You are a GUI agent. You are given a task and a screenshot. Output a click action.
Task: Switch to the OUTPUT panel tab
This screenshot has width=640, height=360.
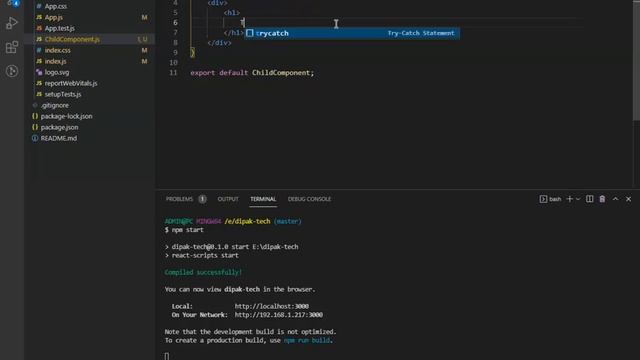tap(228, 199)
